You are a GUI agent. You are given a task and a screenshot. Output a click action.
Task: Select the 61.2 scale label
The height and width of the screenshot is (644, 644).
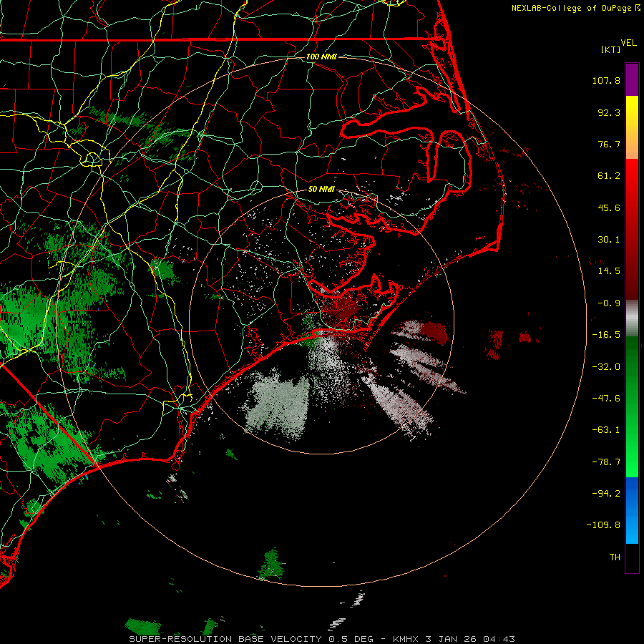coord(609,176)
